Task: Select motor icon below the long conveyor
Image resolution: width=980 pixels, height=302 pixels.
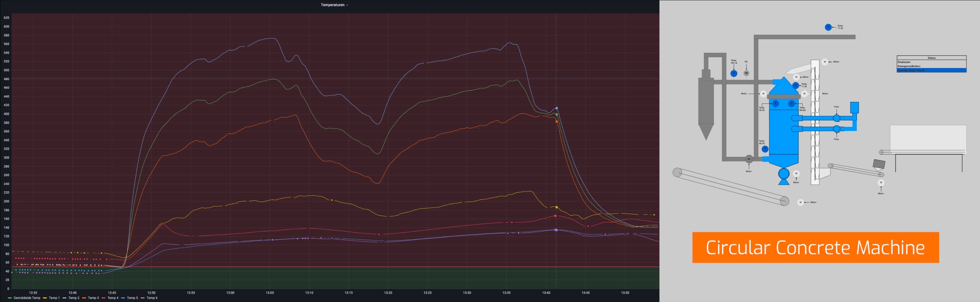Action: 800,202
